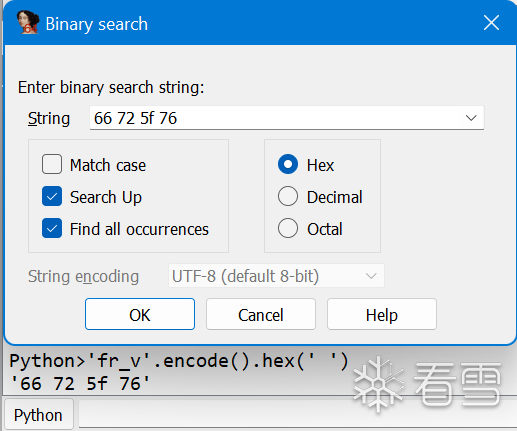Click the UTF-8 encoding dropdown chevron
Screen dimensions: 517x431
[371, 276]
